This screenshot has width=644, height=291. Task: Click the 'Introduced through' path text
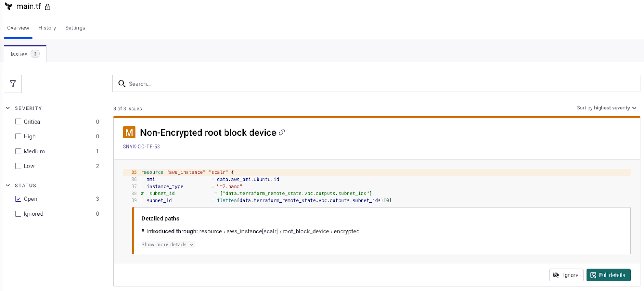pos(253,231)
